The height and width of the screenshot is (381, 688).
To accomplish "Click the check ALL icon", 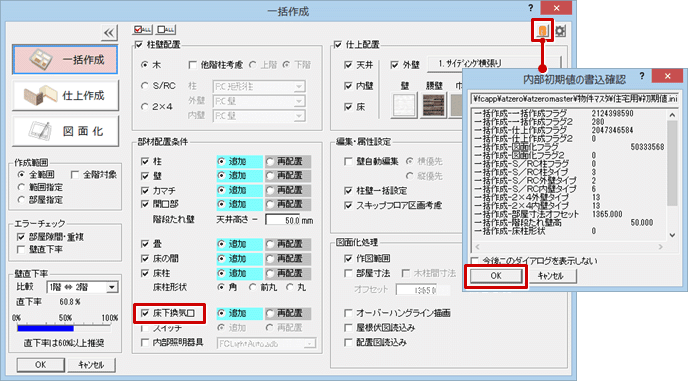I will coord(142,29).
